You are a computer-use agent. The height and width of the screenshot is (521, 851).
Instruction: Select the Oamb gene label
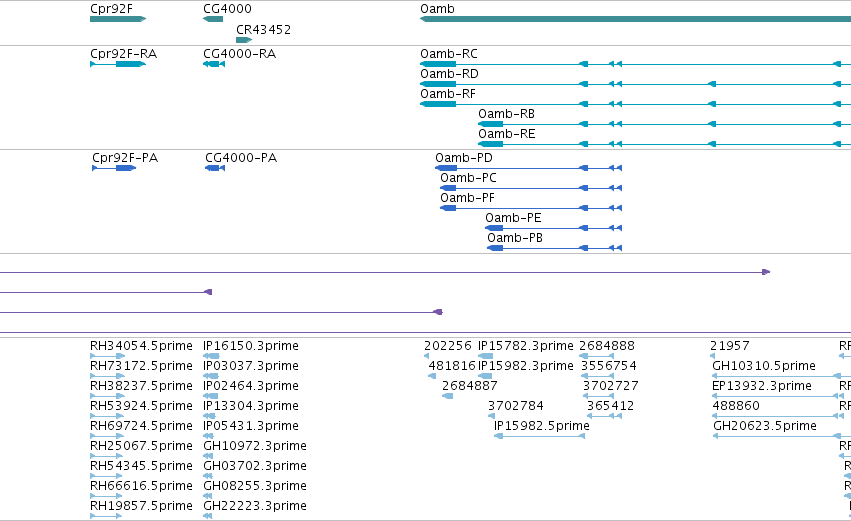[x=437, y=9]
